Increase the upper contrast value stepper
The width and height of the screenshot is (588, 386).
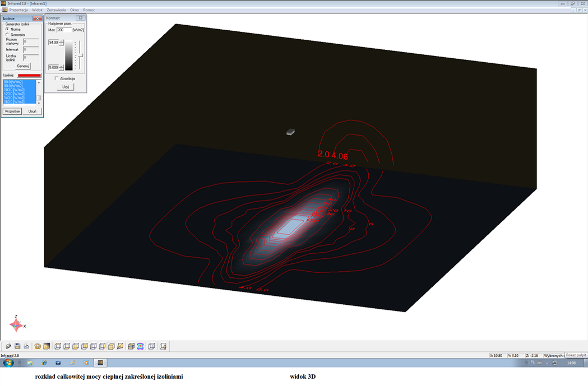click(62, 41)
